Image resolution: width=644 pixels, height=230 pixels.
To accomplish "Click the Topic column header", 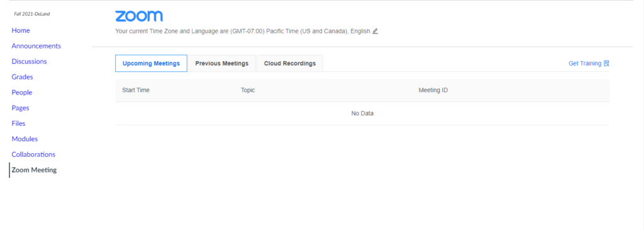I will 248,90.
